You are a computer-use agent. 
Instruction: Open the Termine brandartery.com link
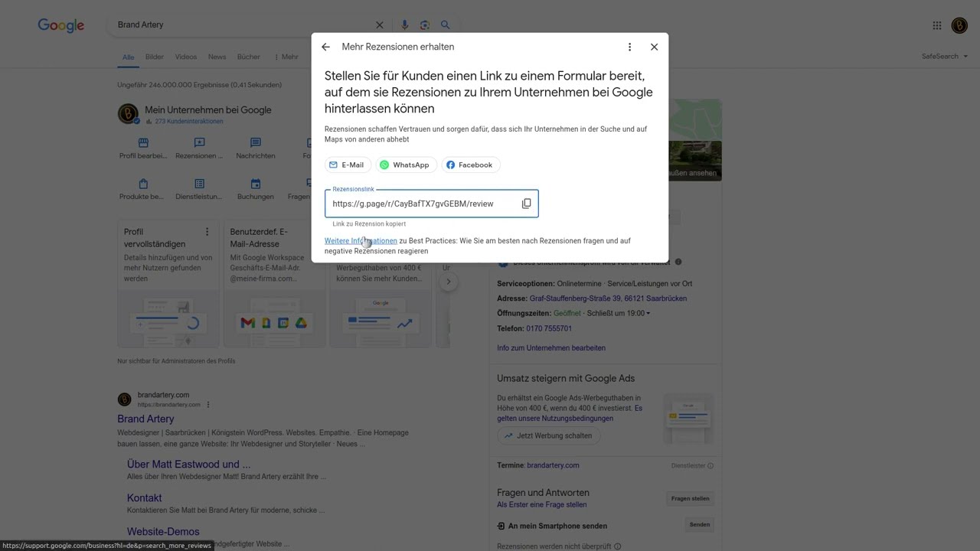click(x=553, y=465)
